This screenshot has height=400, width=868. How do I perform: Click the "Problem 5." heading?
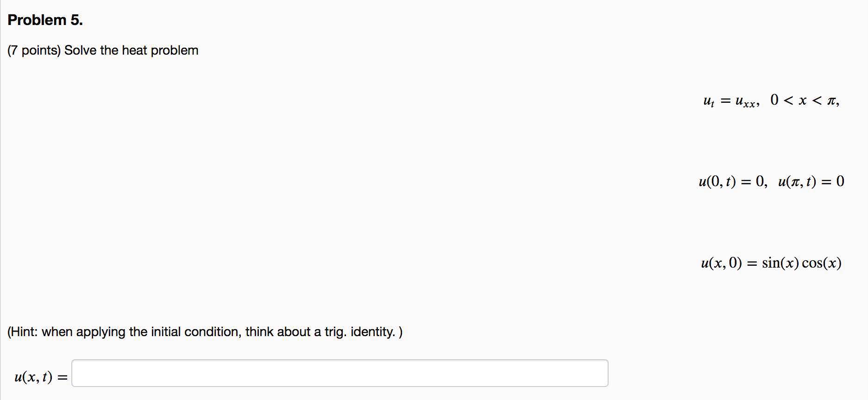45,20
